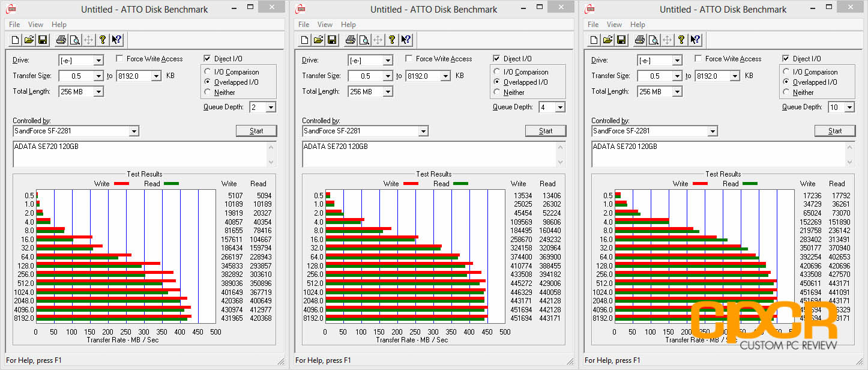Click Open folder icon in Queue Depth 4 window
Viewport: 868px width, 370px height.
pyautogui.click(x=318, y=40)
